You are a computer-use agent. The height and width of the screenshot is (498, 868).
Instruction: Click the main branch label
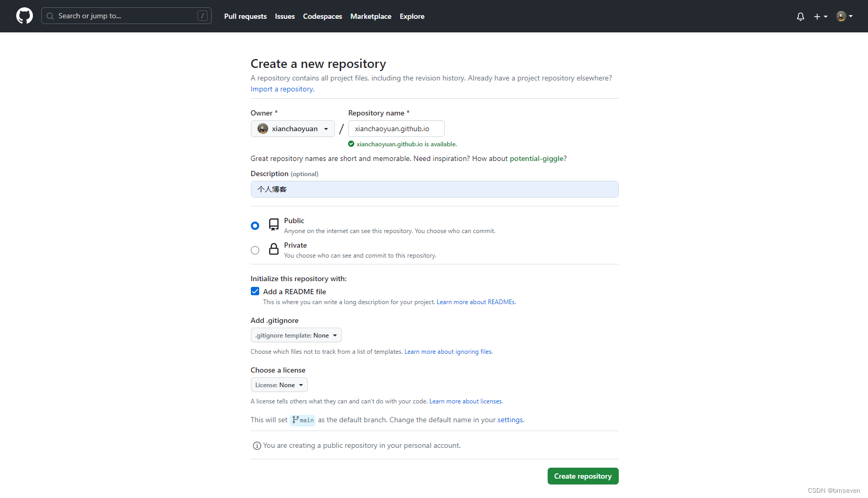[303, 420]
